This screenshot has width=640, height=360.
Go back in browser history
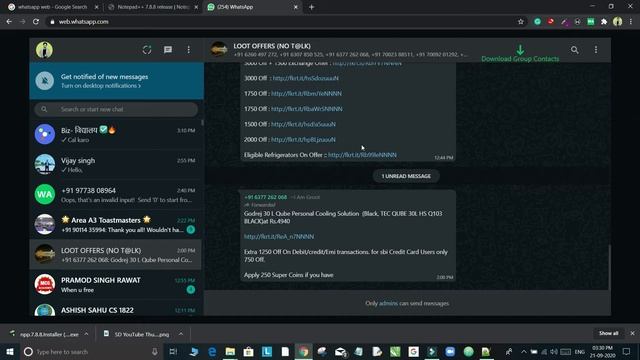point(9,22)
